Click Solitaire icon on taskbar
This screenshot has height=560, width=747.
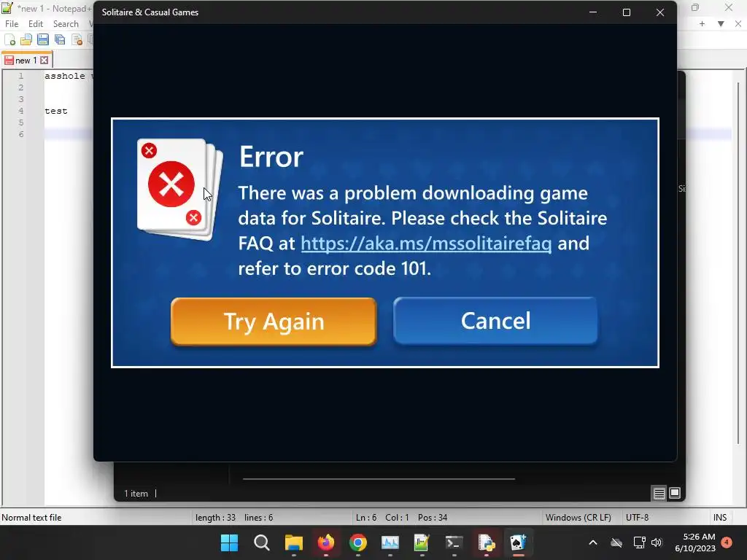pyautogui.click(x=518, y=542)
